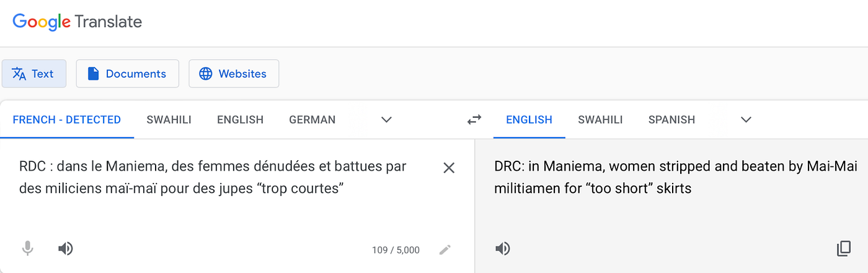
Task: Click the swap languages arrows icon
Action: tap(474, 120)
